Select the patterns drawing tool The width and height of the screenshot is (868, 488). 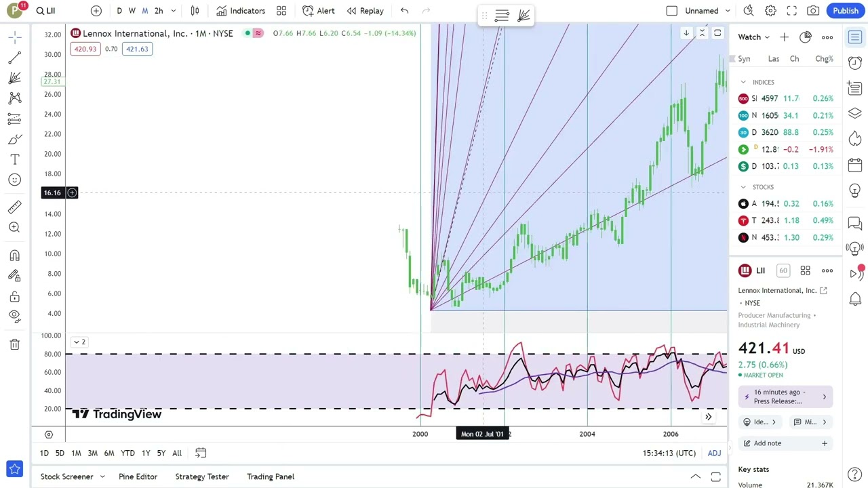coord(15,99)
